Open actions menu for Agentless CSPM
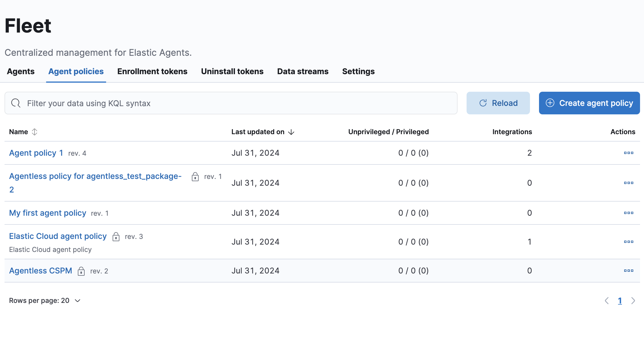 pos(628,271)
